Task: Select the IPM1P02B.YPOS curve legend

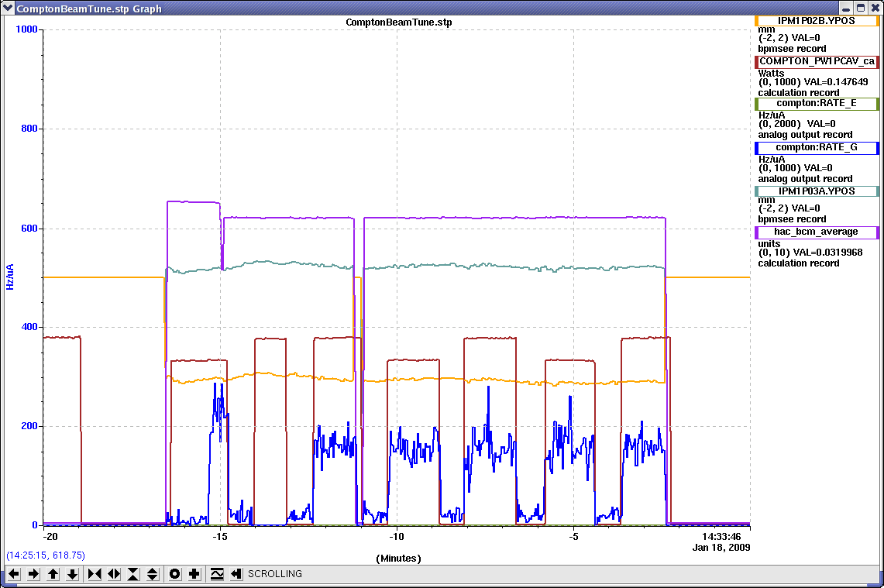Action: 817,21
